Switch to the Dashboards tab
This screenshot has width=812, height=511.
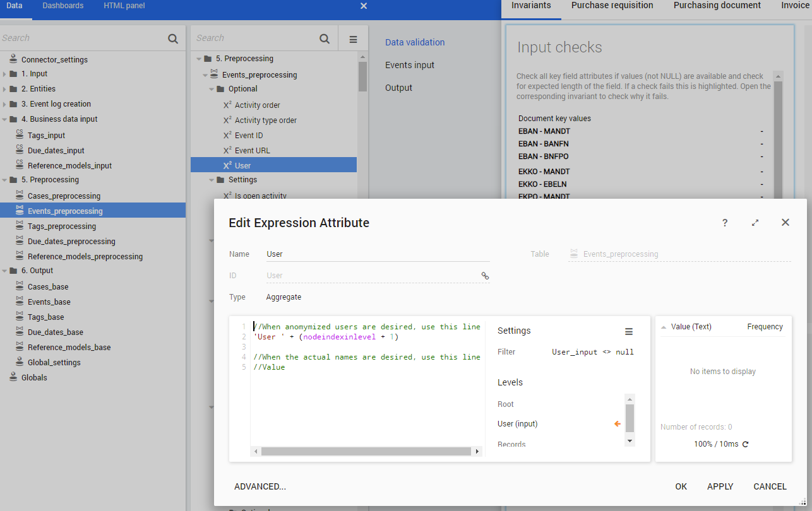63,6
